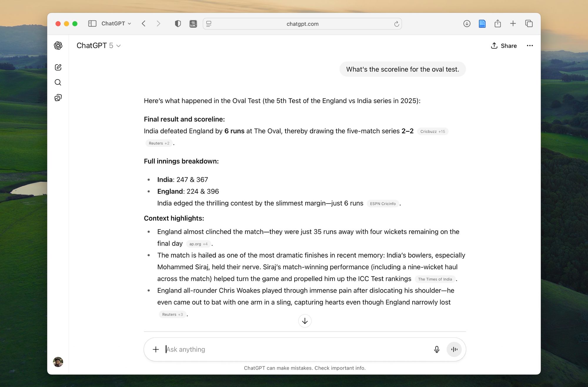Screen dimensions: 588x387
Task: Close the Safari window with red button
Action: tap(58, 24)
